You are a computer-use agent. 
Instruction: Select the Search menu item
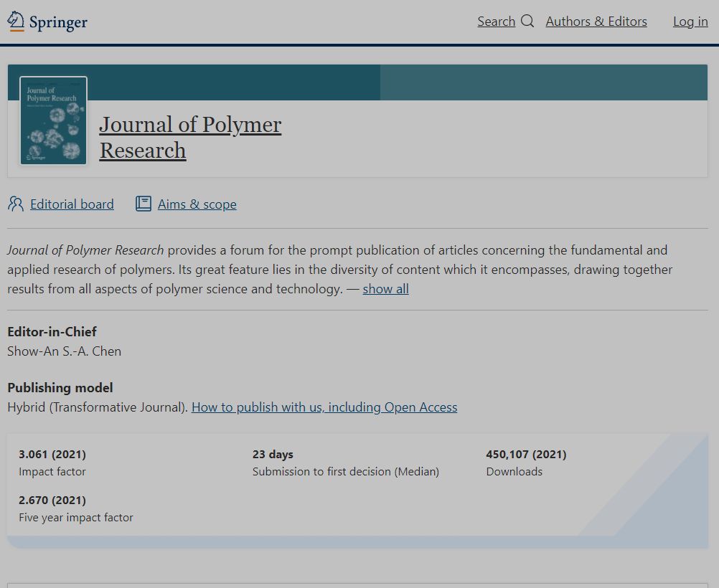click(497, 22)
